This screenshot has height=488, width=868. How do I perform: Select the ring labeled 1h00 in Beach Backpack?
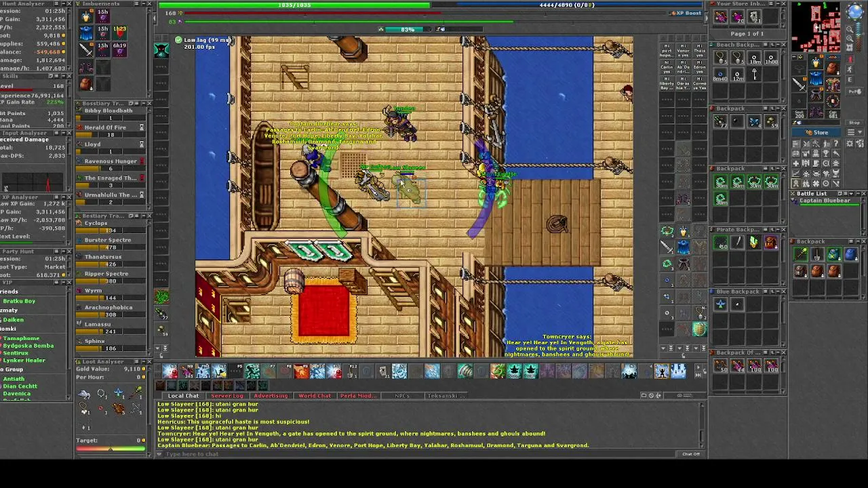tap(771, 58)
